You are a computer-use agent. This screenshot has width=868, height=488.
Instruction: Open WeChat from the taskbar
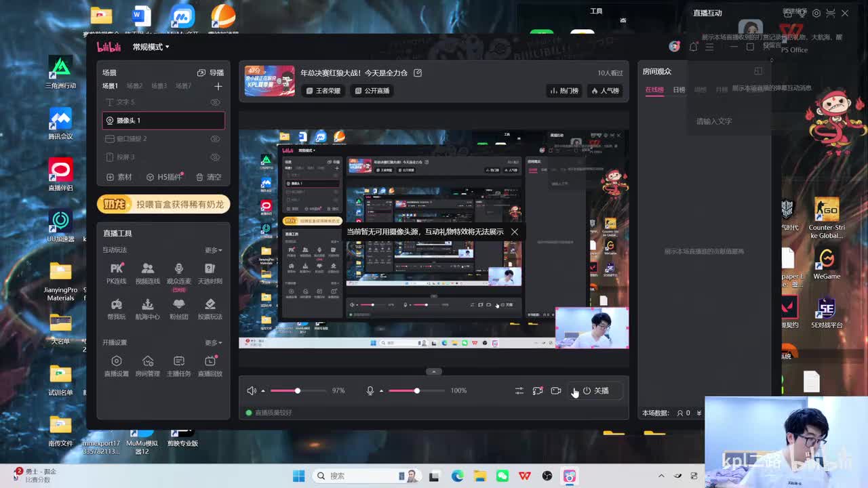tap(502, 476)
